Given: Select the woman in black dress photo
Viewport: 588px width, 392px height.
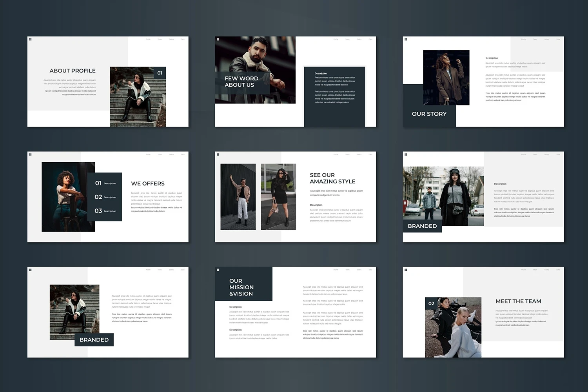Looking at the screenshot, I should 278,197.
